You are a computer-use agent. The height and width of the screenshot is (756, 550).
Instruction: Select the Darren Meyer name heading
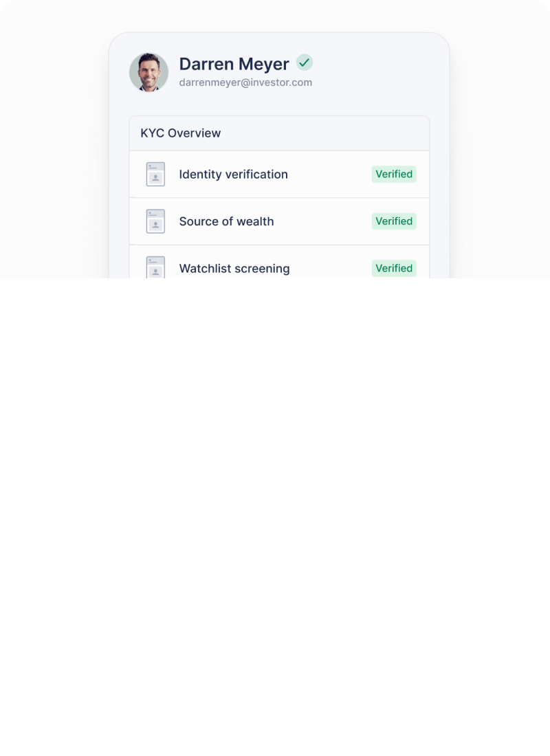tap(234, 64)
